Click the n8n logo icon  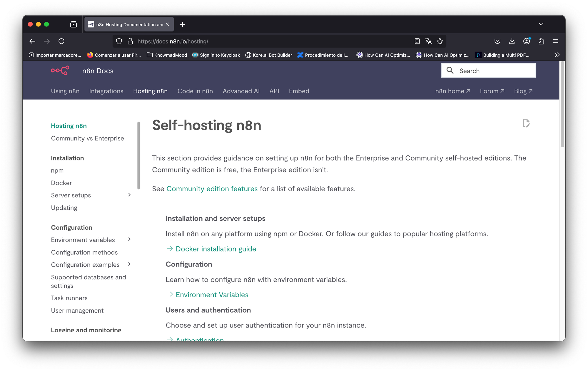pos(60,70)
